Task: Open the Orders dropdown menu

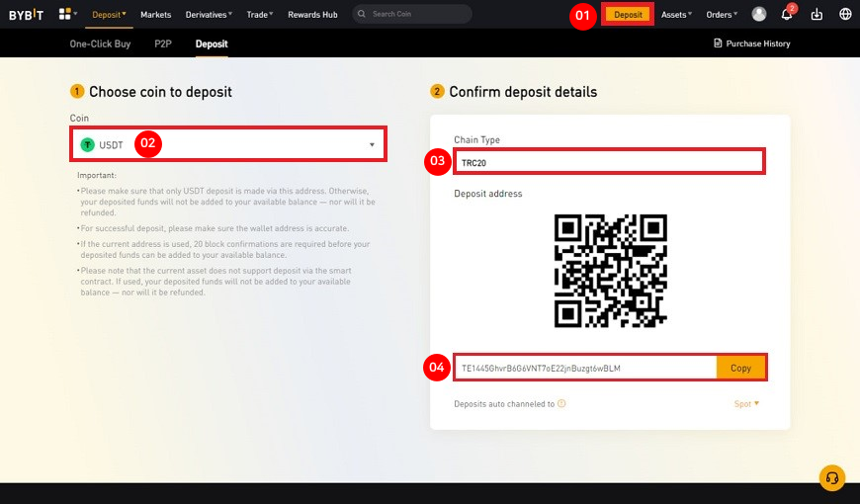Action: coord(722,15)
